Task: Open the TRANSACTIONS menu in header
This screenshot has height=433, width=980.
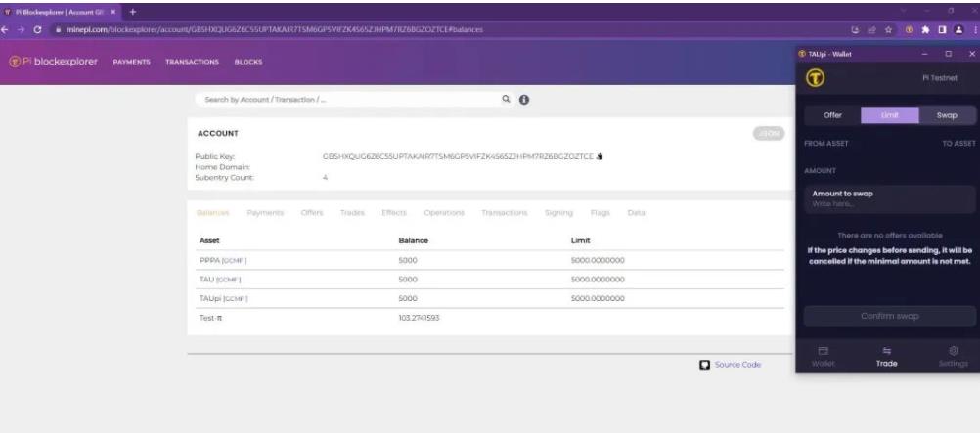Action: pos(192,63)
